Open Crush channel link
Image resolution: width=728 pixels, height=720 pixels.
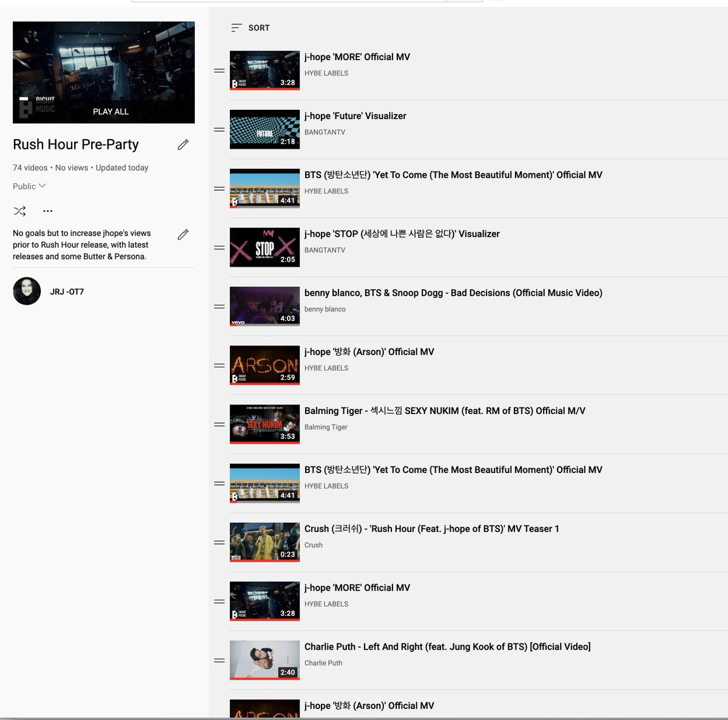(x=314, y=545)
